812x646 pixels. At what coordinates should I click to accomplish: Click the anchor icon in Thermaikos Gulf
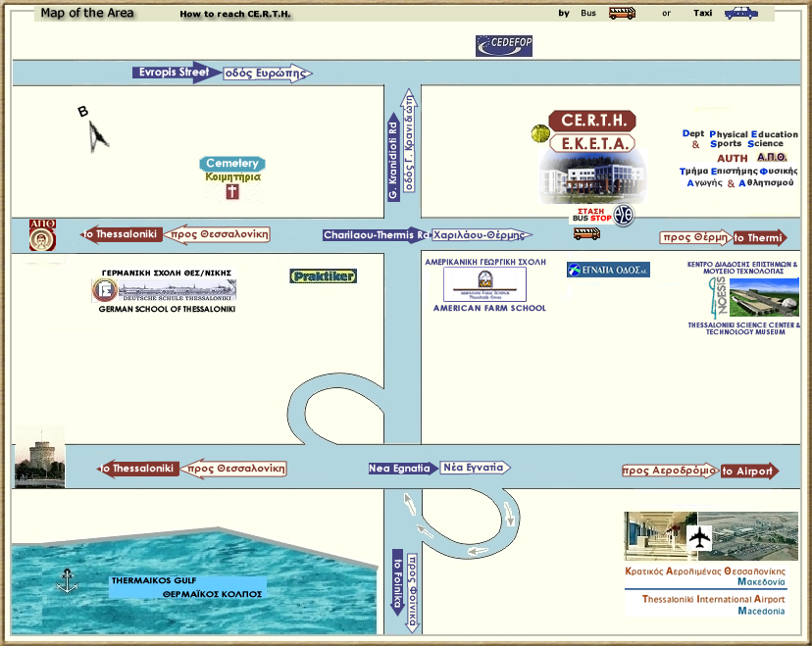(x=67, y=581)
